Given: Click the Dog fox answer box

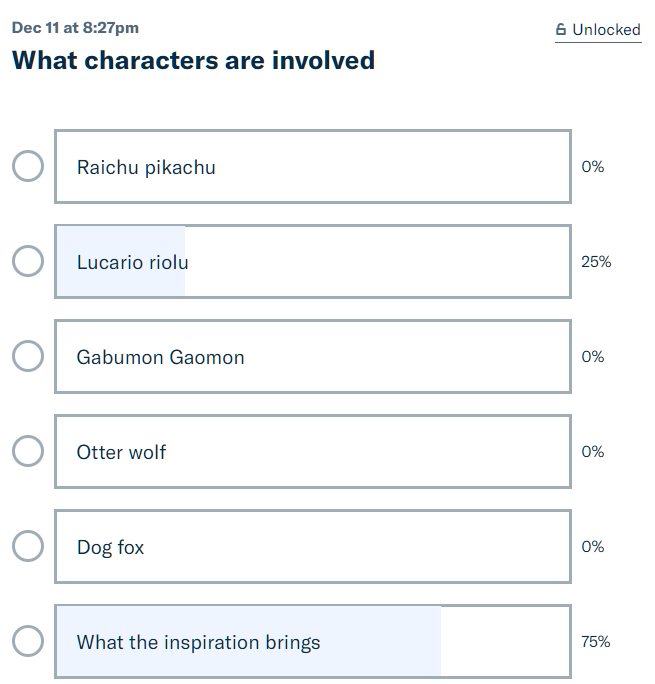Looking at the screenshot, I should (x=312, y=546).
